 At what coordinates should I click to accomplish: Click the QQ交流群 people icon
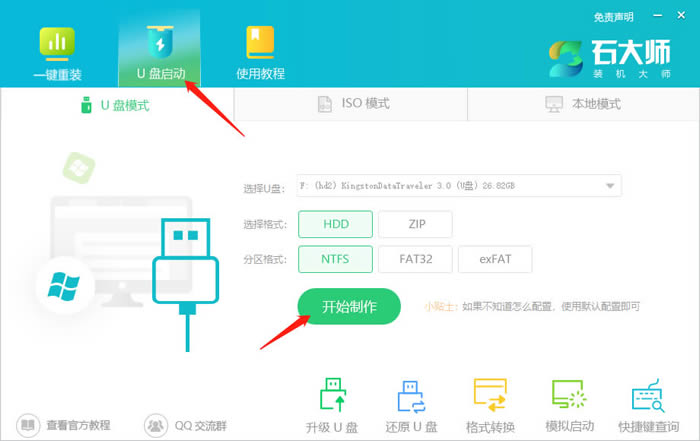tap(155, 425)
